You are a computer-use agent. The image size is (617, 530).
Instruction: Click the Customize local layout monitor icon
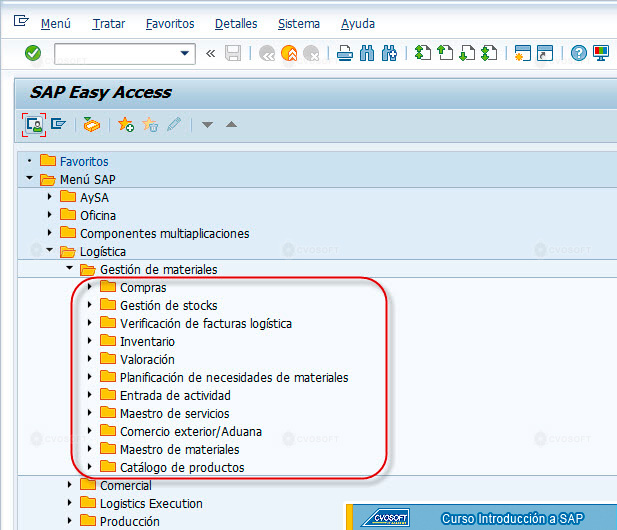coord(601,53)
